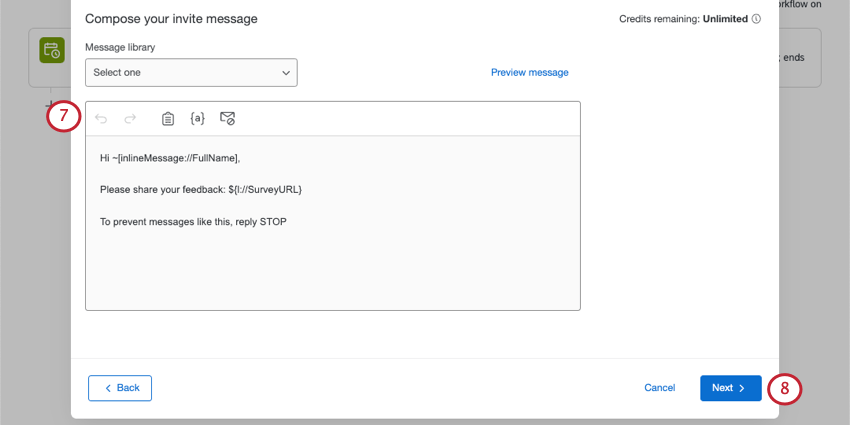
Task: Click the step 8 numbered marker
Action: [785, 388]
